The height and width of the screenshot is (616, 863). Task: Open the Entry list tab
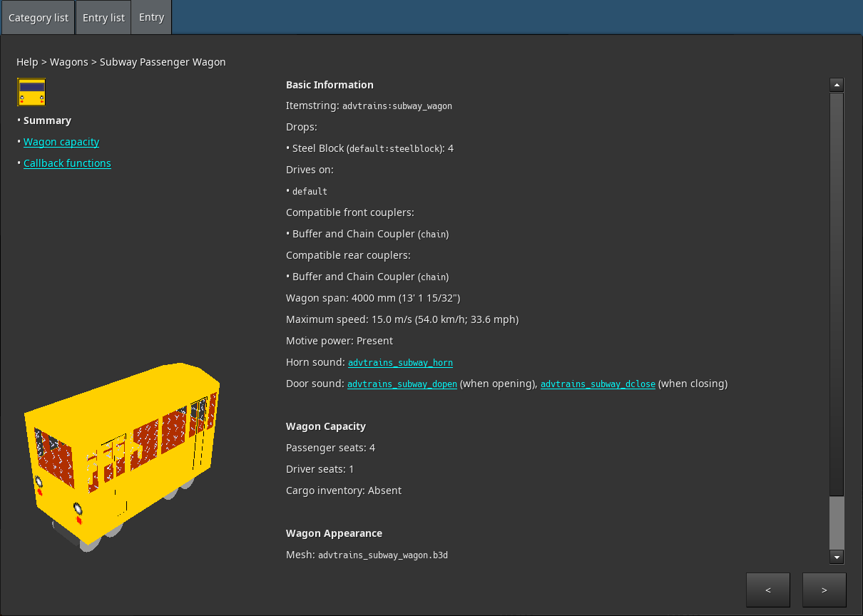(x=103, y=18)
